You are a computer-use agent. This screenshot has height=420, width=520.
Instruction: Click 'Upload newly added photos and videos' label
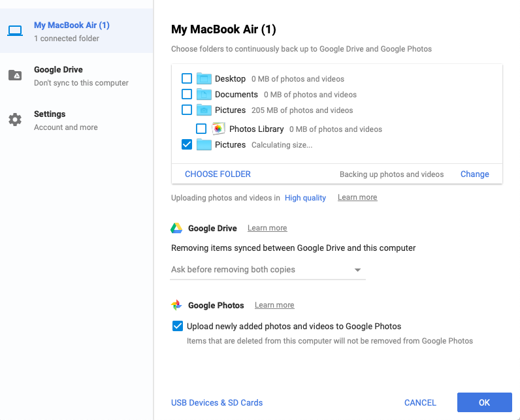coord(294,326)
